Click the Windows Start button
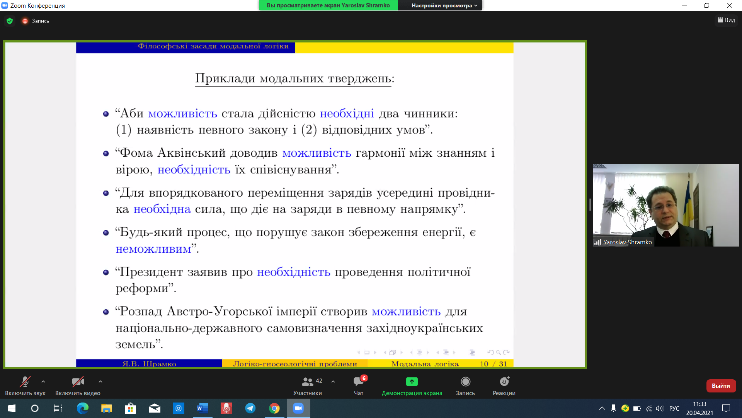Image resolution: width=742 pixels, height=418 pixels. tap(9, 409)
